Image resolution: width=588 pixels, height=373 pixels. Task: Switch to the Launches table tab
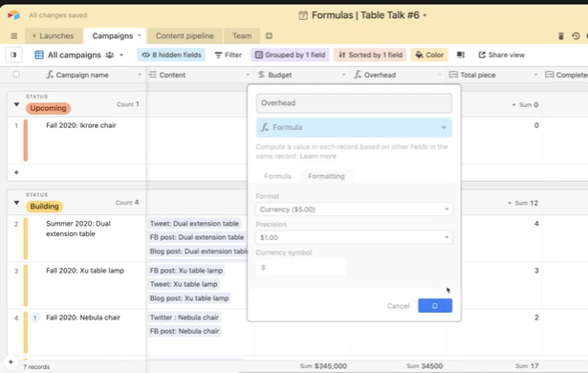click(x=53, y=36)
